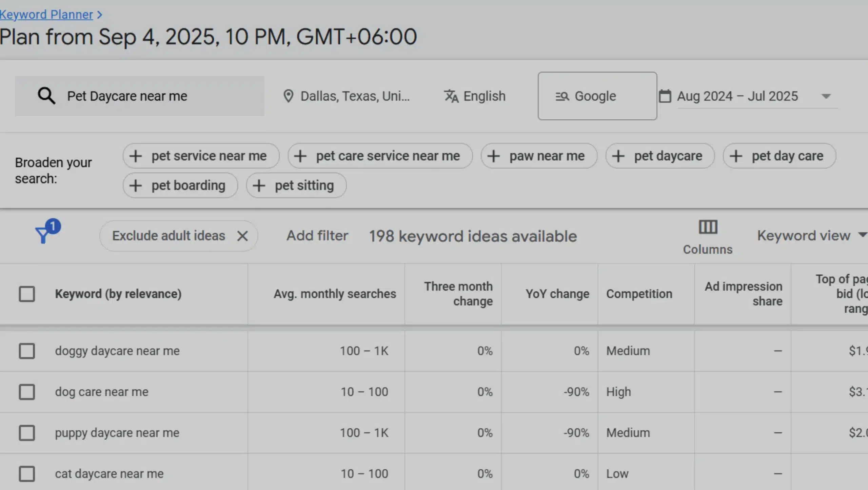Viewport: 868px width, 490px height.
Task: Add 'pet daycare' broaden suggestion
Action: coord(660,156)
